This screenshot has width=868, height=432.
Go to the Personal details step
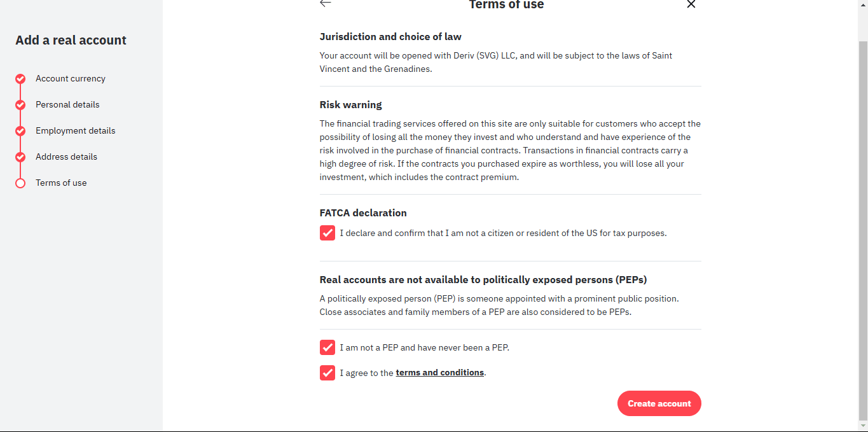coord(67,105)
